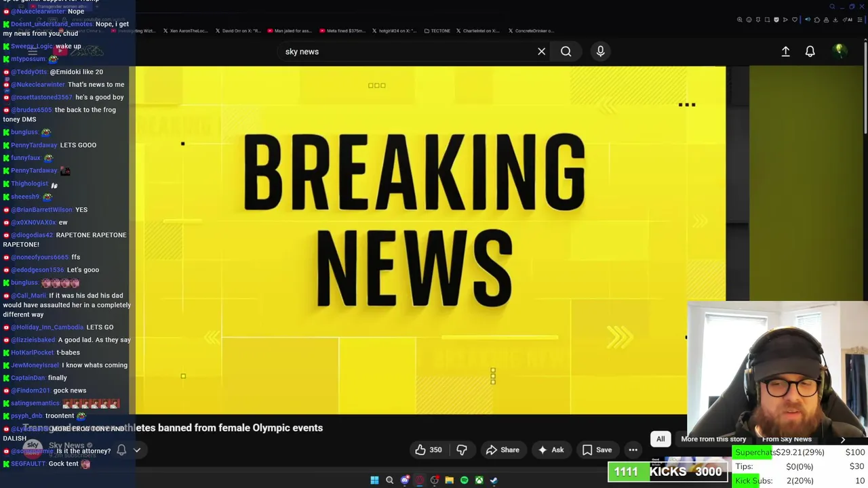Share the Sky News video
The width and height of the screenshot is (868, 488).
[502, 449]
